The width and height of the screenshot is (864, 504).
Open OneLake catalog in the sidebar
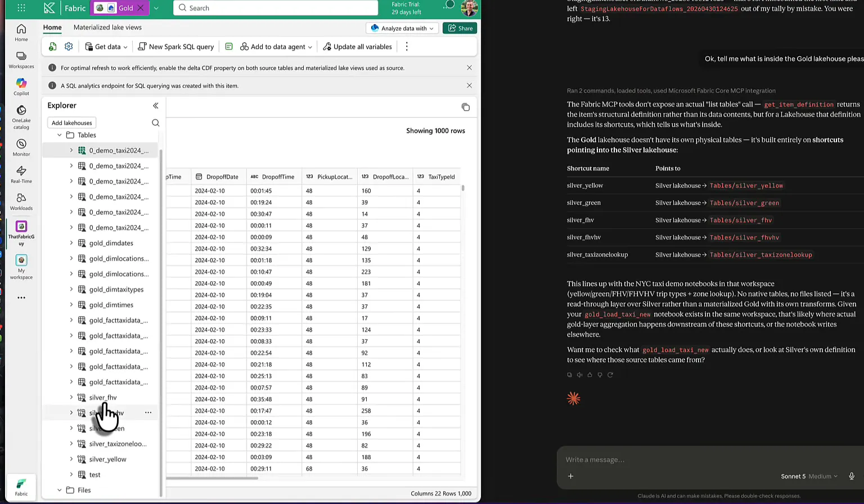[x=21, y=117]
